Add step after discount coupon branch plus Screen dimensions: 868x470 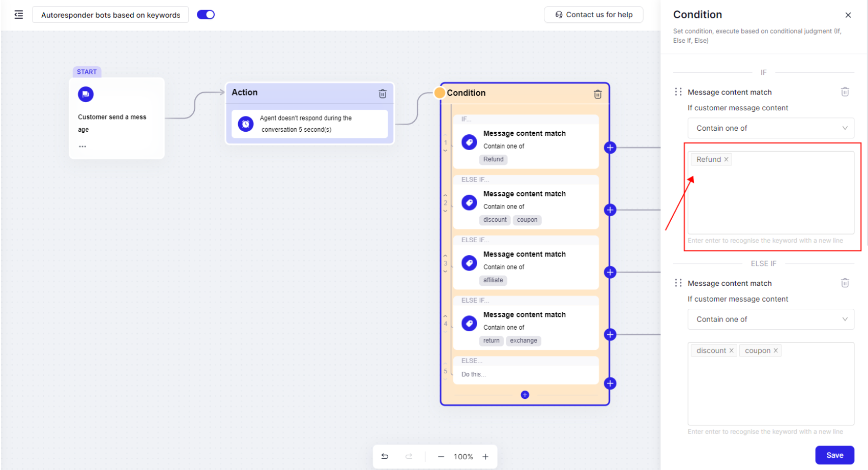point(610,210)
